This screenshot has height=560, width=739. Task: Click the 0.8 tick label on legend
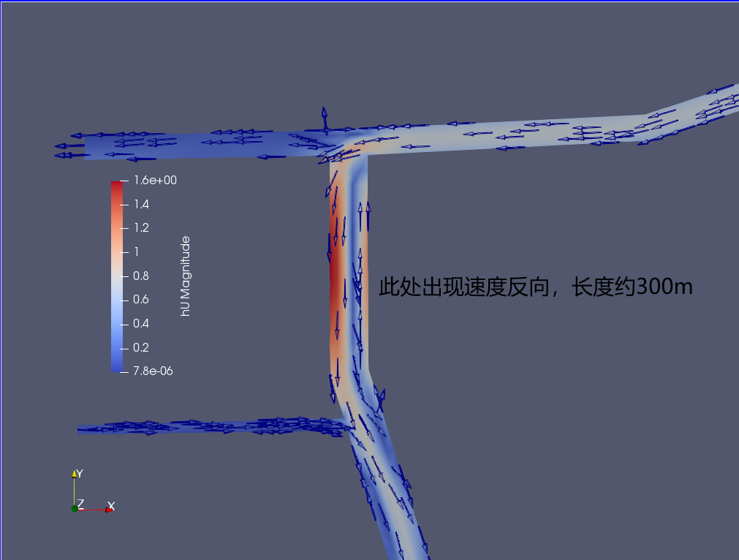point(140,276)
